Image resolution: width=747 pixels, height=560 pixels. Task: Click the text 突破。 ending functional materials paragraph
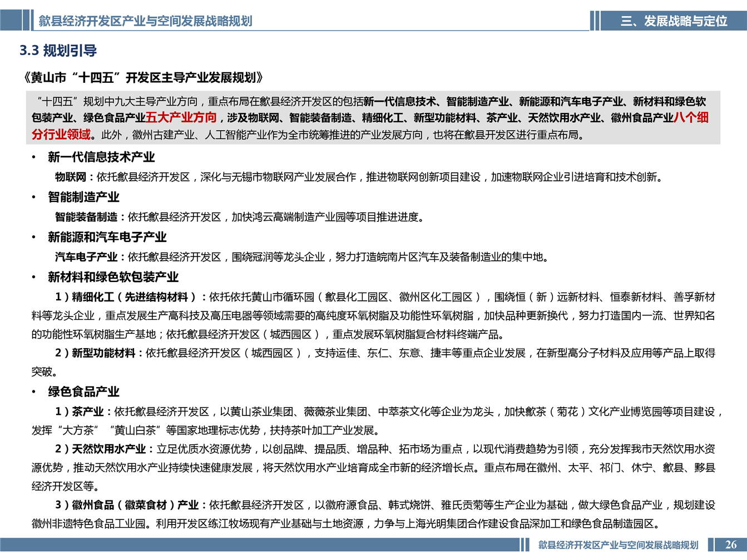[44, 371]
